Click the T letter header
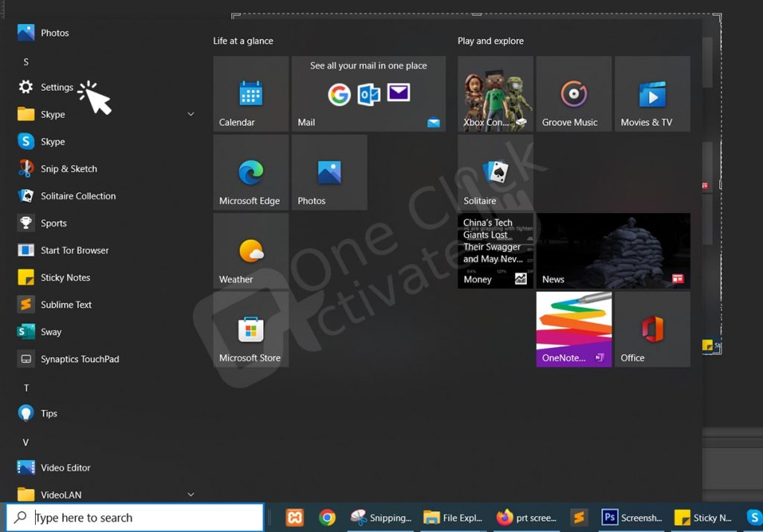Screen dimensions: 763x532 click(26, 388)
